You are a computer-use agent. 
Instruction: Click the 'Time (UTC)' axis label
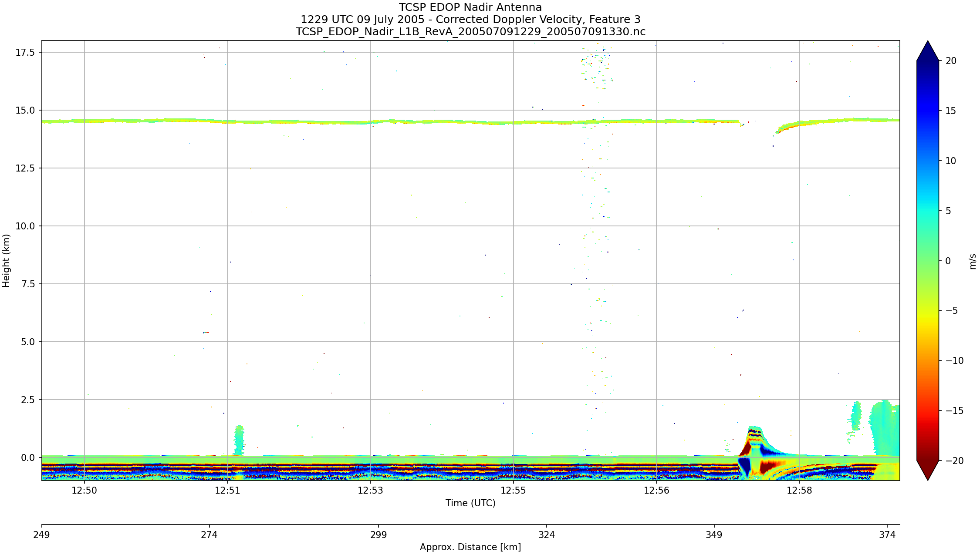click(x=470, y=503)
